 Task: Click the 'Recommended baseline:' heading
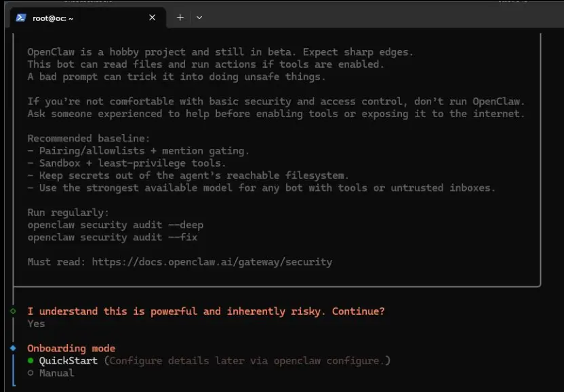point(89,138)
